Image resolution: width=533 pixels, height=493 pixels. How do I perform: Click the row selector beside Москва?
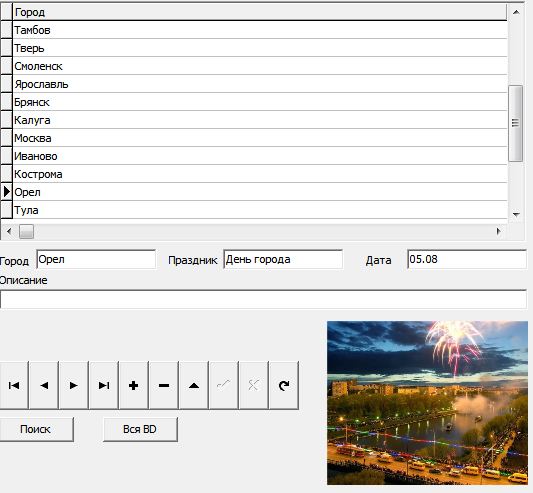6,138
